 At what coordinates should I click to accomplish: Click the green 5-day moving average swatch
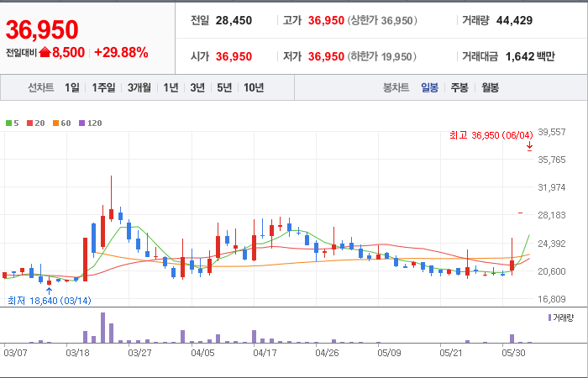8,123
